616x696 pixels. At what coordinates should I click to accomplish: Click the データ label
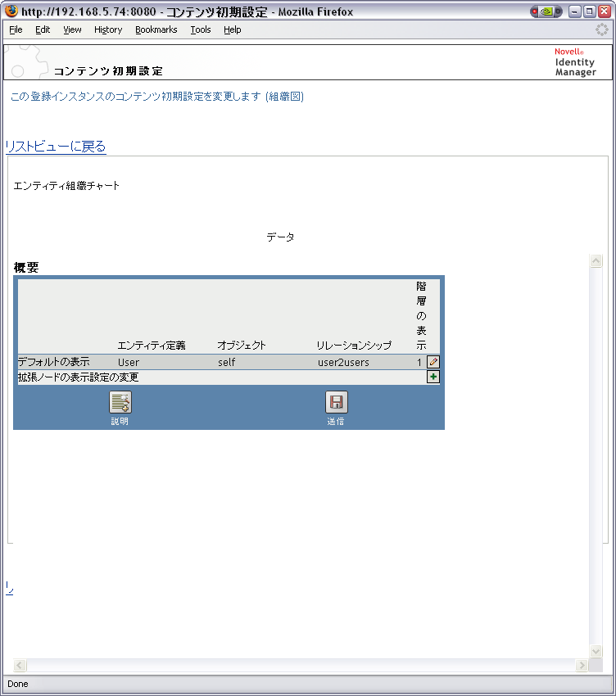280,237
